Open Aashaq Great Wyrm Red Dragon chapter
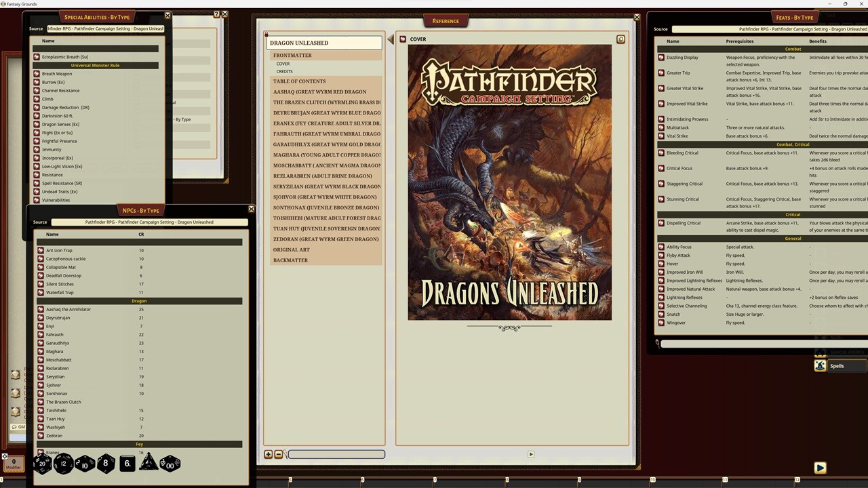Image resolution: width=868 pixels, height=488 pixels. click(319, 91)
